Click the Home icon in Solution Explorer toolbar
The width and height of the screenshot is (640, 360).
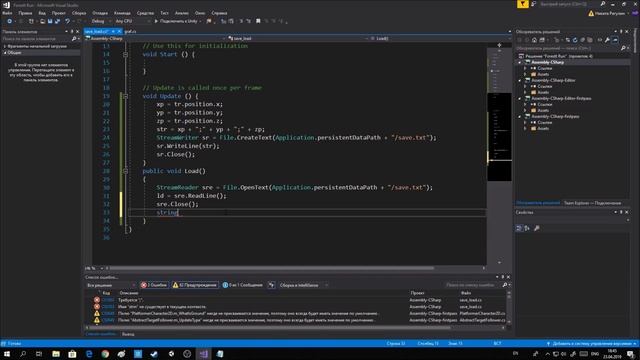(x=534, y=40)
